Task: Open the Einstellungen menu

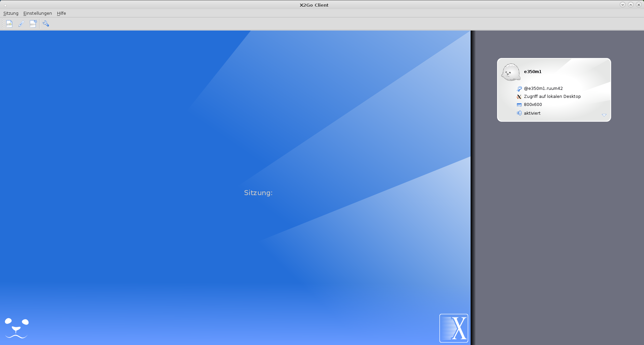Action: point(38,13)
